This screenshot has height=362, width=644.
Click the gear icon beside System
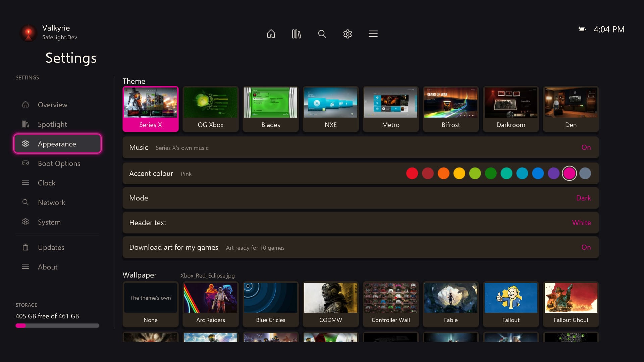click(x=25, y=222)
